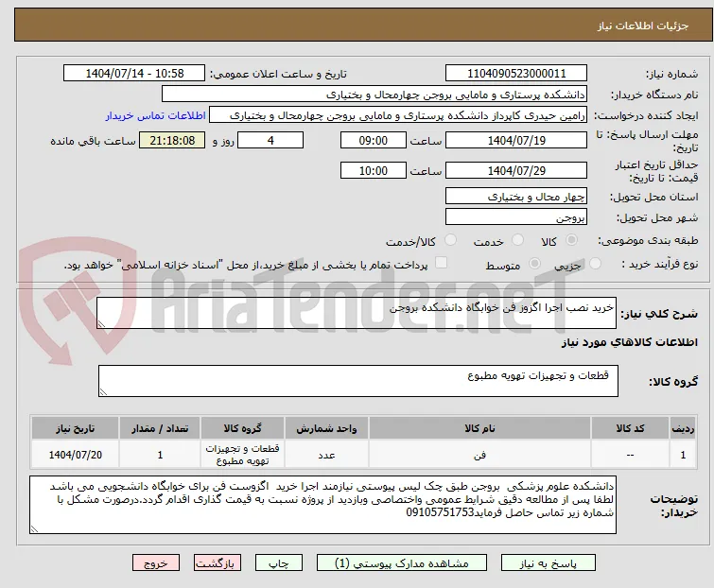Open مشاهده مدارک پیوستی (1) button
The height and width of the screenshot is (588, 714).
(402, 563)
